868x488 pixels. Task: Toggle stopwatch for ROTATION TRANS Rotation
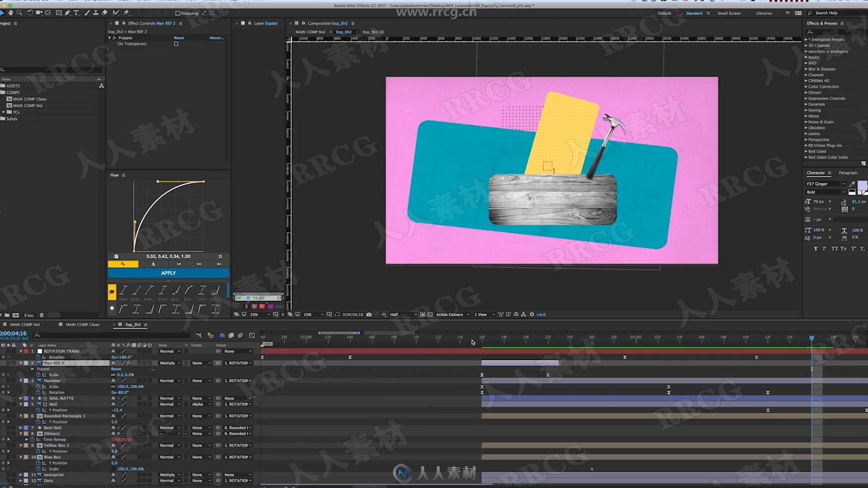(x=38, y=357)
